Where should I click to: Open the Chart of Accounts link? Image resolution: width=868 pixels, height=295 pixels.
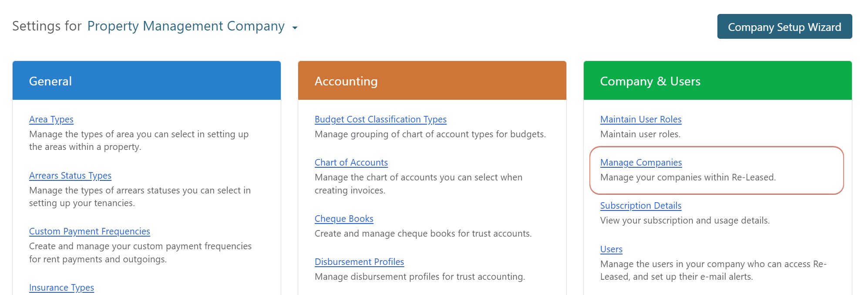click(351, 163)
